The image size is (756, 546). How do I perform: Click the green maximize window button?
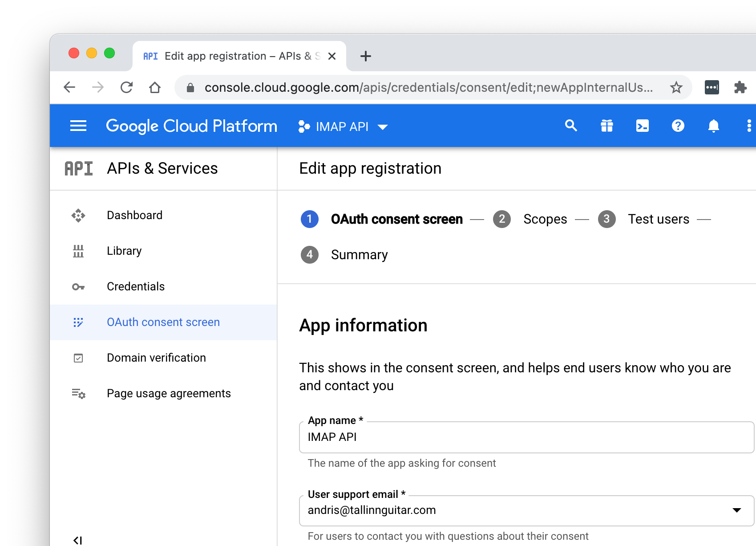point(109,53)
